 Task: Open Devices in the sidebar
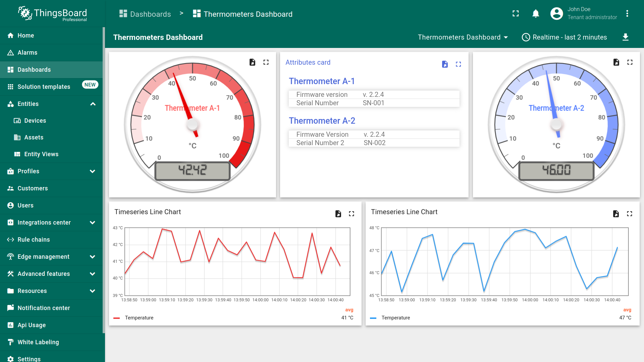click(35, 121)
